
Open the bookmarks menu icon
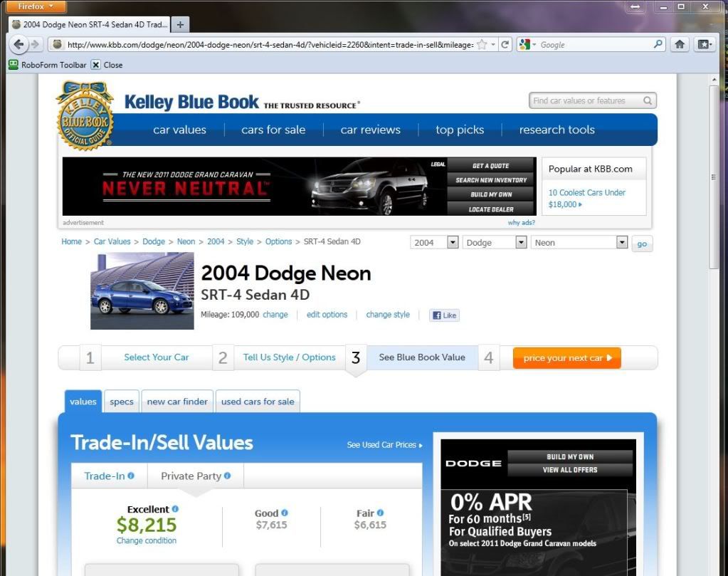705,45
